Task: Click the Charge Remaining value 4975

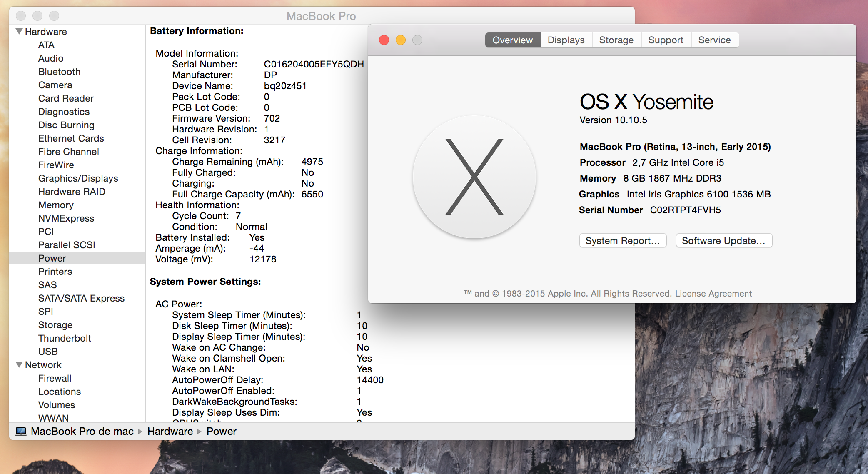Action: 312,162
